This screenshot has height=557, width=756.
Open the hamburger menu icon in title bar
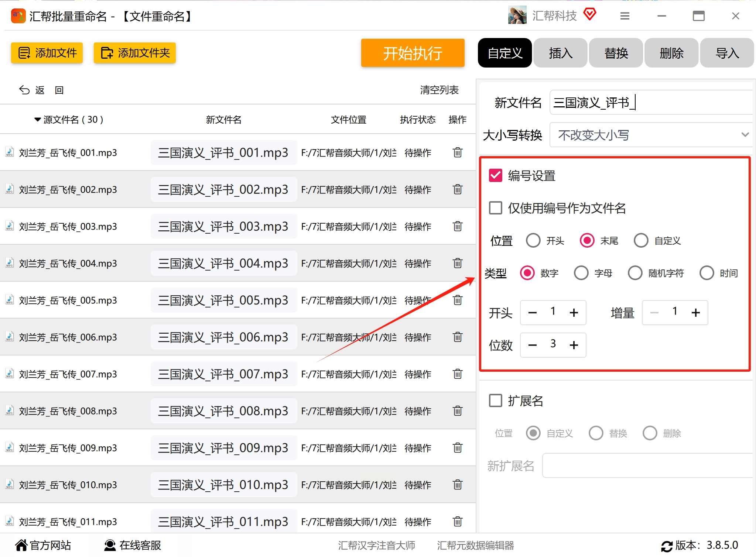coord(625,16)
